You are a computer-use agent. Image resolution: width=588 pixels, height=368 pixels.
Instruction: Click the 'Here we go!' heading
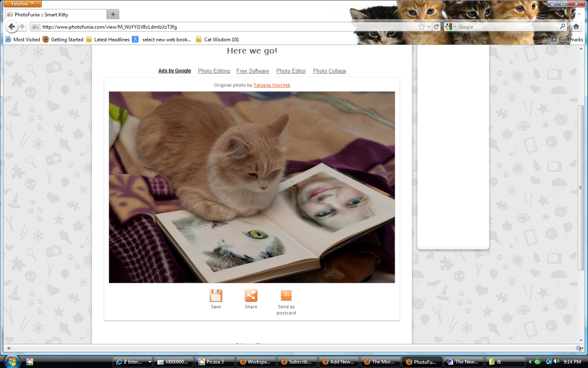pyautogui.click(x=252, y=51)
